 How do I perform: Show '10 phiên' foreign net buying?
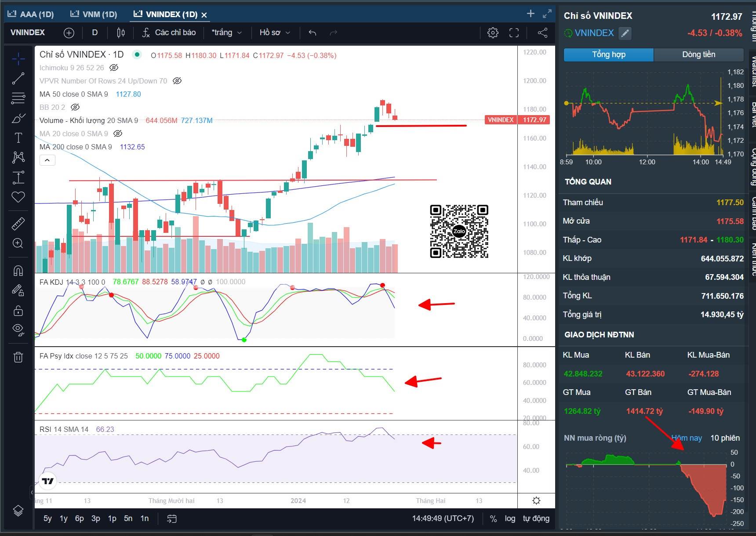[x=725, y=438]
